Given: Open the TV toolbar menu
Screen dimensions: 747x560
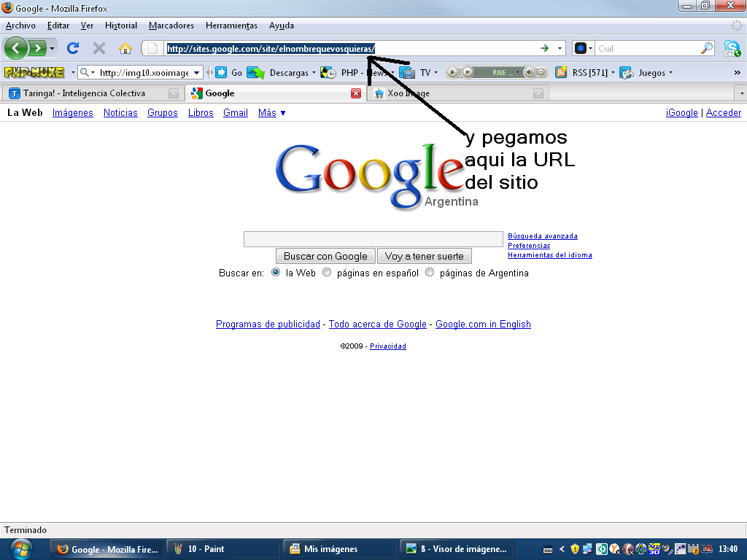Looking at the screenshot, I should [x=429, y=72].
